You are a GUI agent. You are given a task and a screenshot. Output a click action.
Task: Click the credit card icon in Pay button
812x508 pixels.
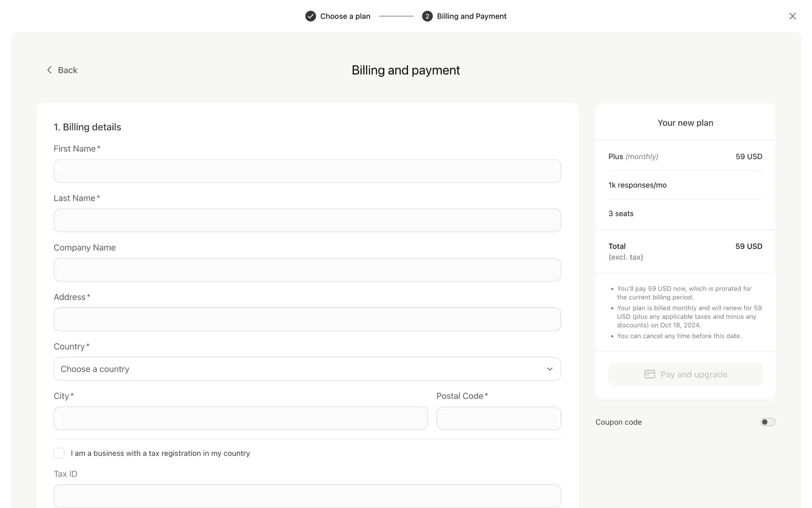click(x=650, y=374)
